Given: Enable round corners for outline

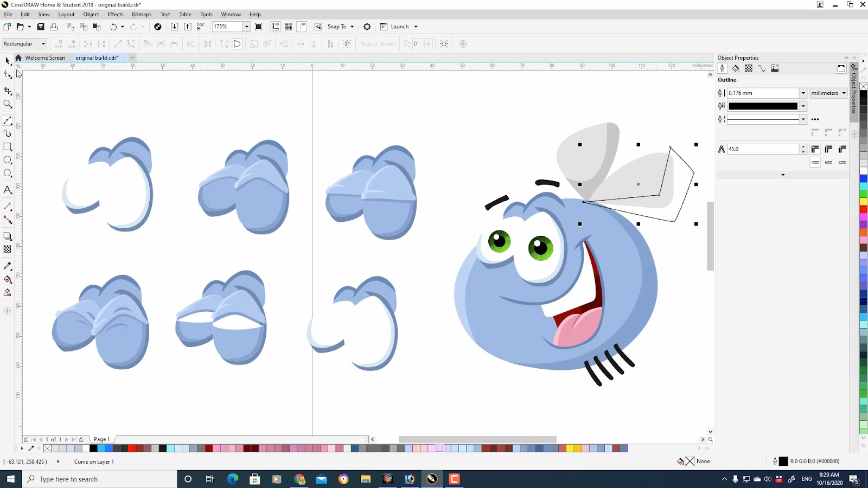Looking at the screenshot, I should coord(829,149).
